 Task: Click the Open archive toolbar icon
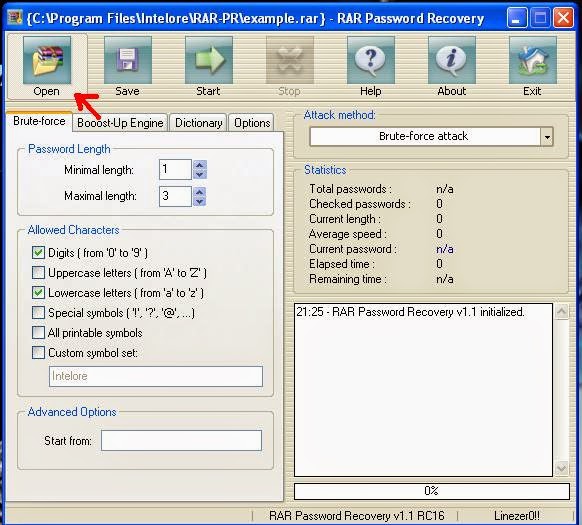[x=47, y=60]
